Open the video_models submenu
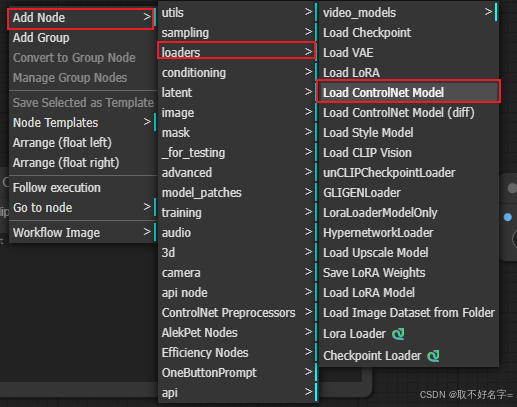The width and height of the screenshot is (517, 407). click(x=409, y=13)
